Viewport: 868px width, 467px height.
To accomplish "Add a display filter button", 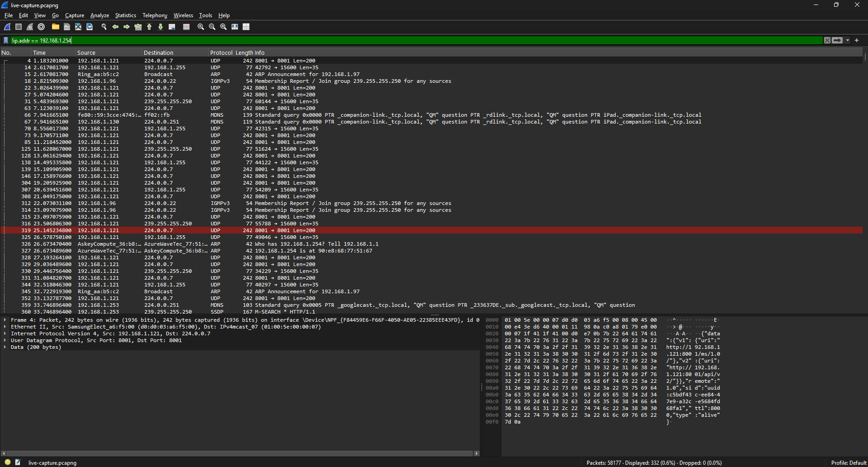I will point(857,40).
